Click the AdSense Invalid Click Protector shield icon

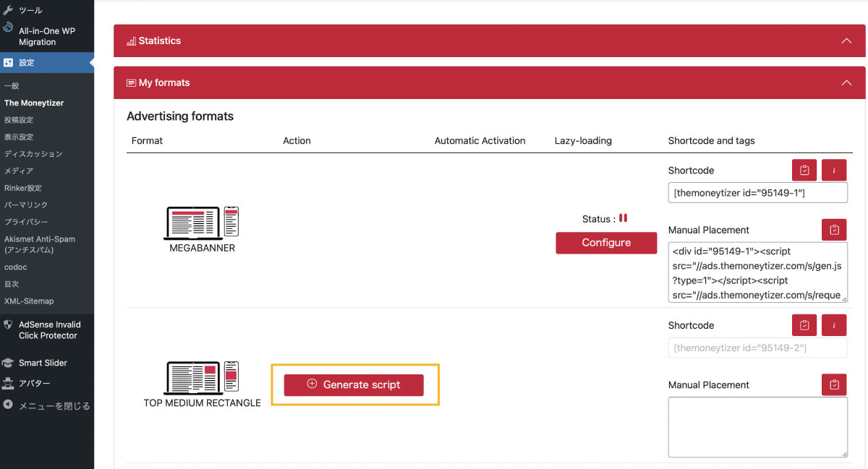pyautogui.click(x=8, y=324)
